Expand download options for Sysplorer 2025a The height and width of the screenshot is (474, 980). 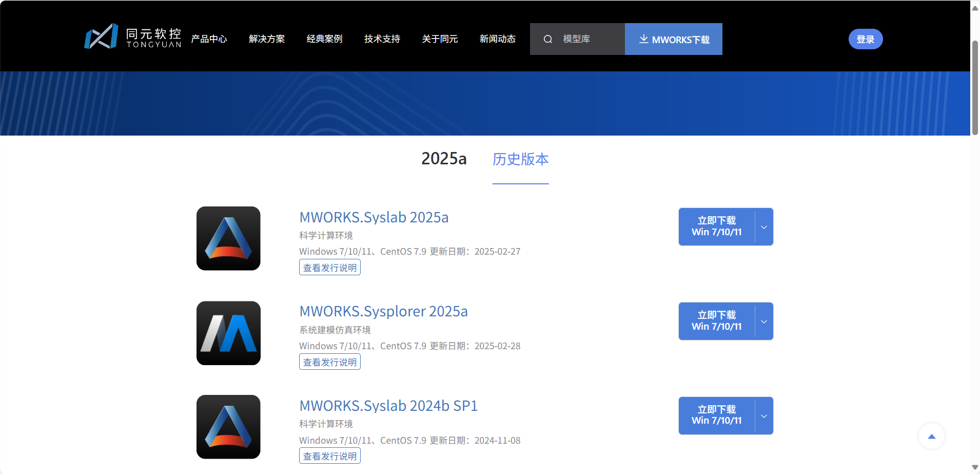click(764, 321)
